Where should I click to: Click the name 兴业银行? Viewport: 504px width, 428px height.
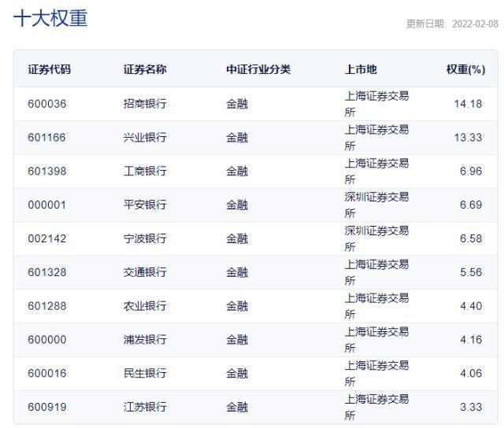coord(145,138)
